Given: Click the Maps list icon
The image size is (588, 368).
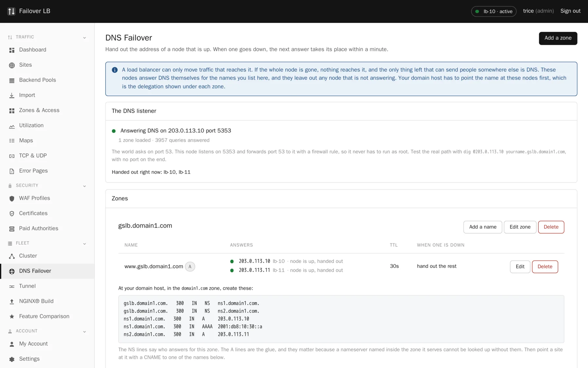Looking at the screenshot, I should click(x=12, y=141).
